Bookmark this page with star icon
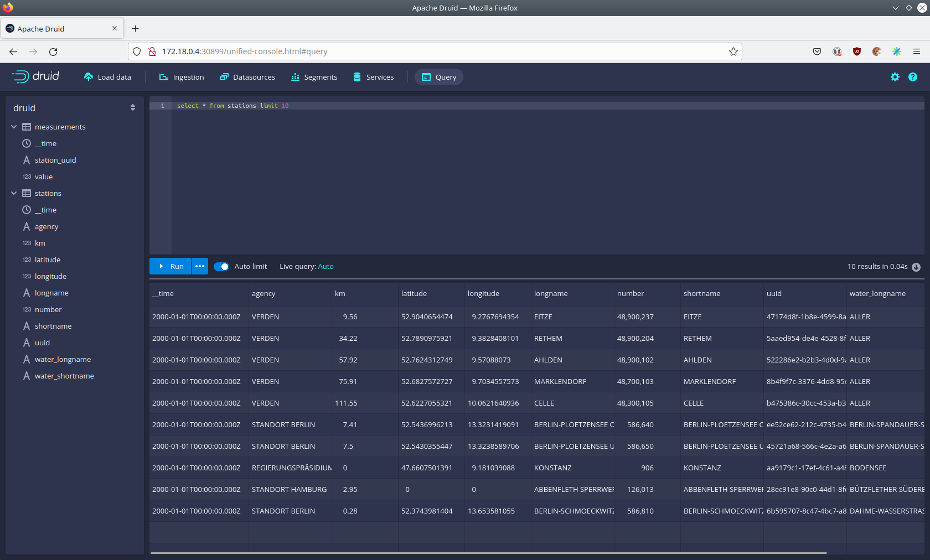The width and height of the screenshot is (930, 560). (x=733, y=51)
